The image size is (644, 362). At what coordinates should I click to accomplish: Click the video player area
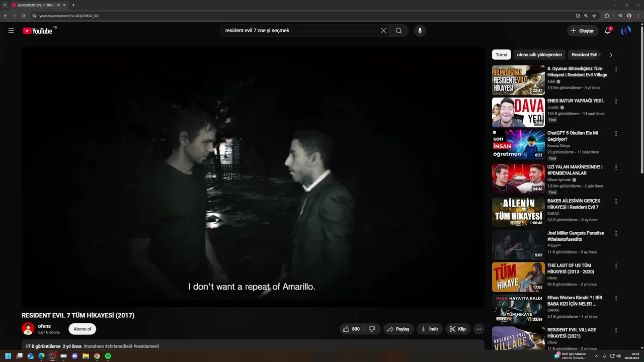pyautogui.click(x=253, y=176)
